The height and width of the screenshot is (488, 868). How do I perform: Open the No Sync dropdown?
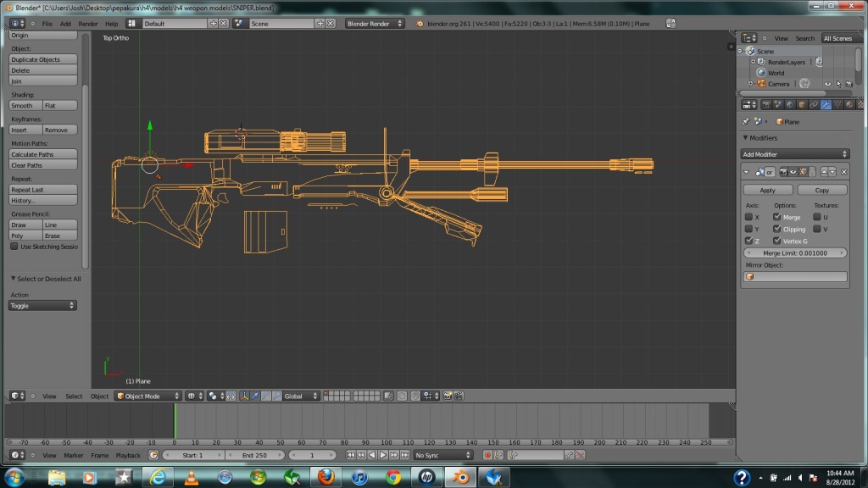pyautogui.click(x=442, y=455)
